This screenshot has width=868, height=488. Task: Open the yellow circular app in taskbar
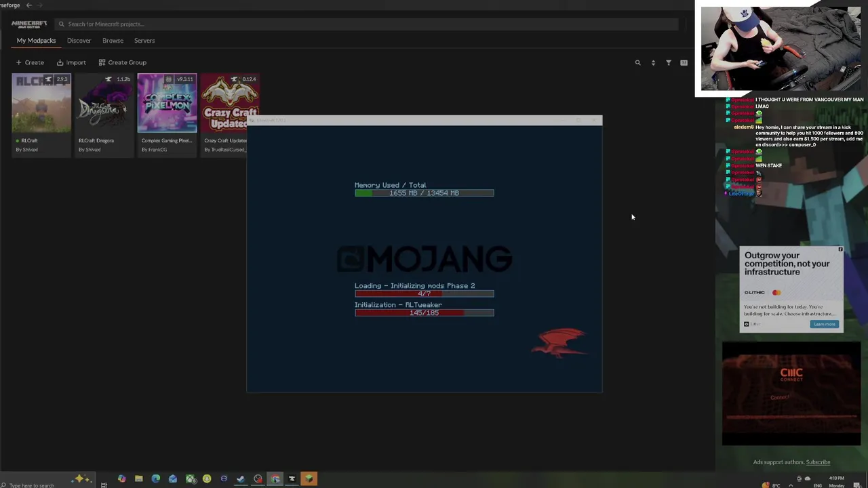point(207,479)
